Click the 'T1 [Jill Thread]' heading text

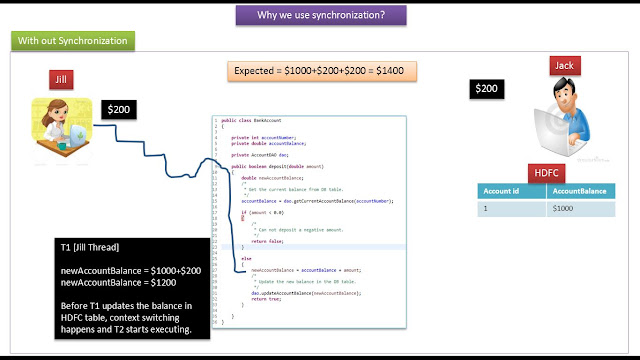pos(90,247)
